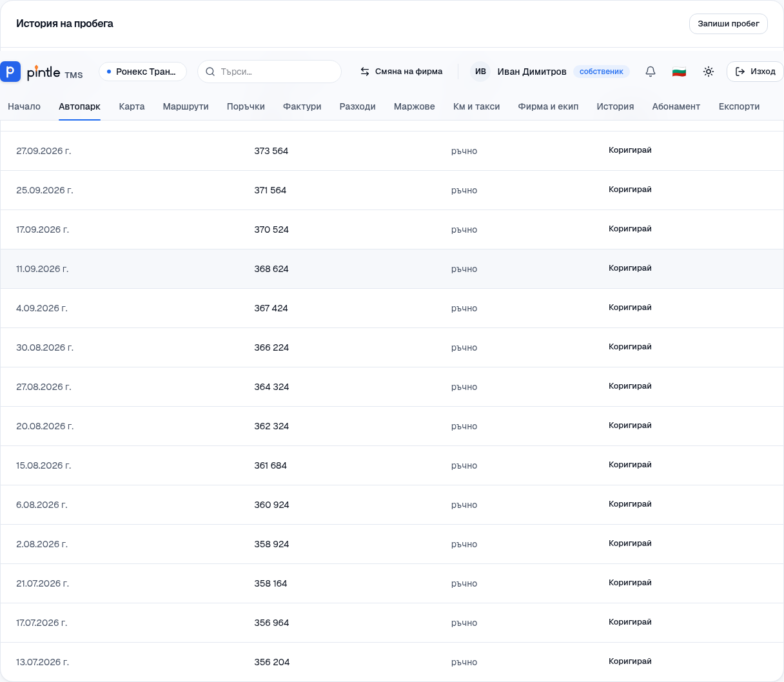This screenshot has width=784, height=682.
Task: Click Коригирай for 4.09.2026 entry
Action: (630, 307)
